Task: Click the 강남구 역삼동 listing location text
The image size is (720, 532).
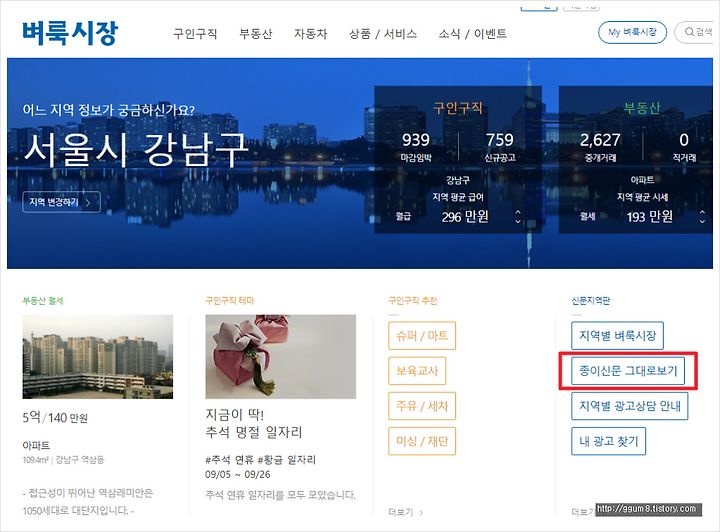Action: point(80,459)
